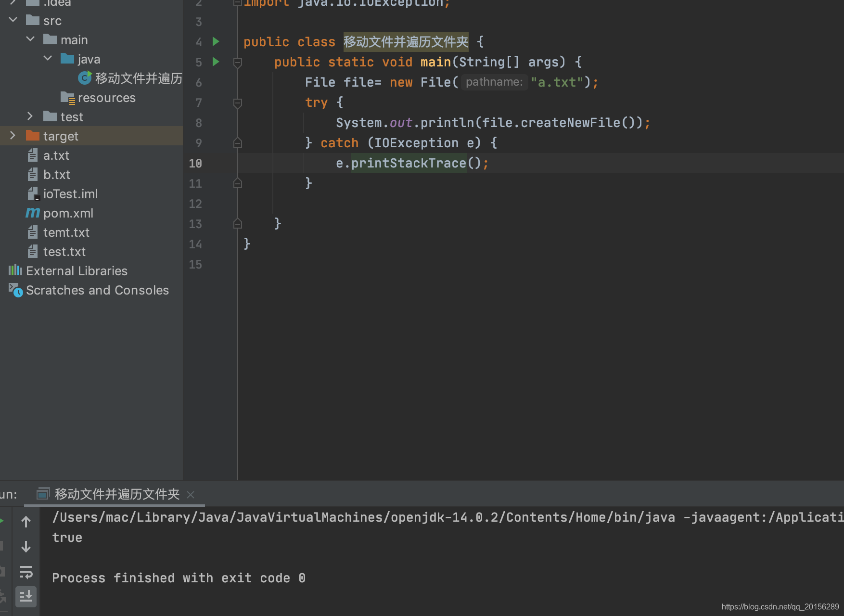Click the class name 移动文件并遍历文件夹 in editor
This screenshot has width=844, height=616.
coord(406,42)
